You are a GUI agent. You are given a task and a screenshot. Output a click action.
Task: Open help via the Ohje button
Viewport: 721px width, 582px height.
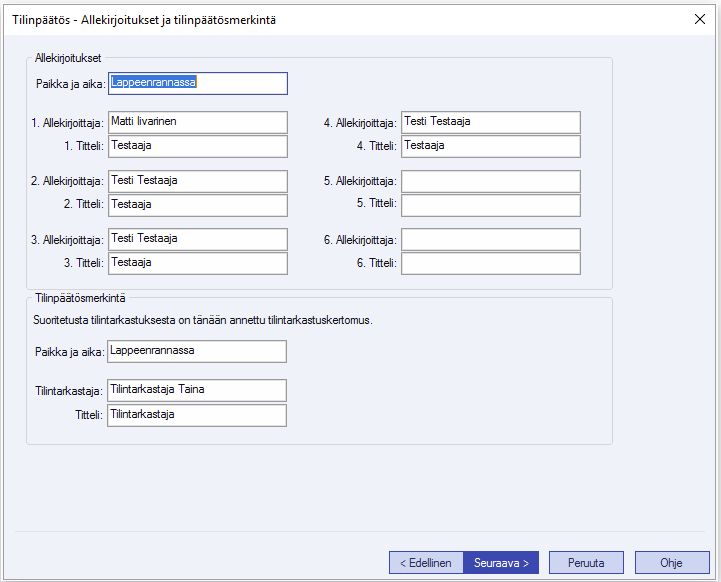(671, 563)
